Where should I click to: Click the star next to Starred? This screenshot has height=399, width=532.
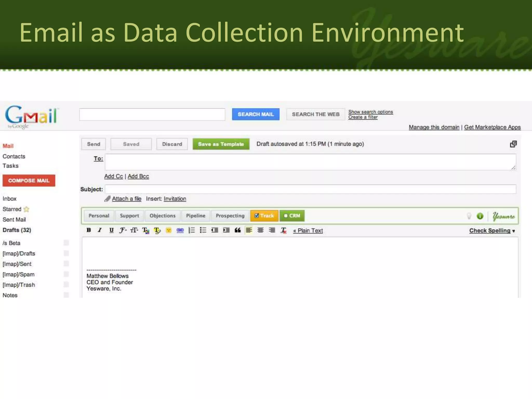click(x=26, y=209)
